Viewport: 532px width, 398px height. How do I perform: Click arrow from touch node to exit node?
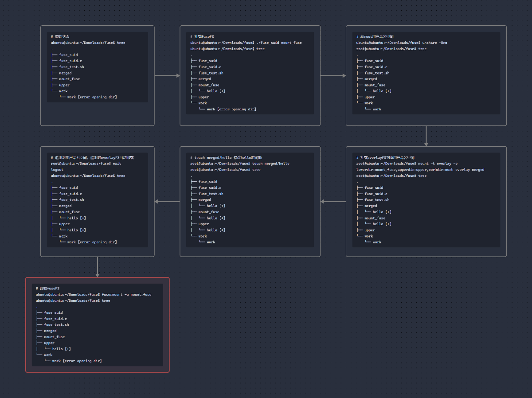point(167,202)
